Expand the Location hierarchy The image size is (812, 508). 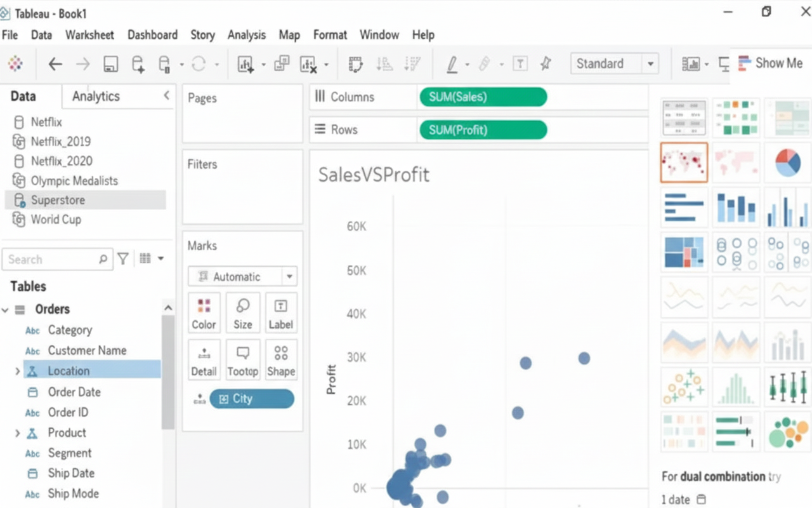click(x=17, y=371)
